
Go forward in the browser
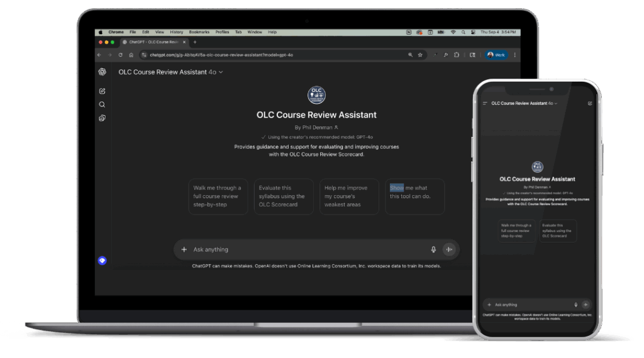109,55
